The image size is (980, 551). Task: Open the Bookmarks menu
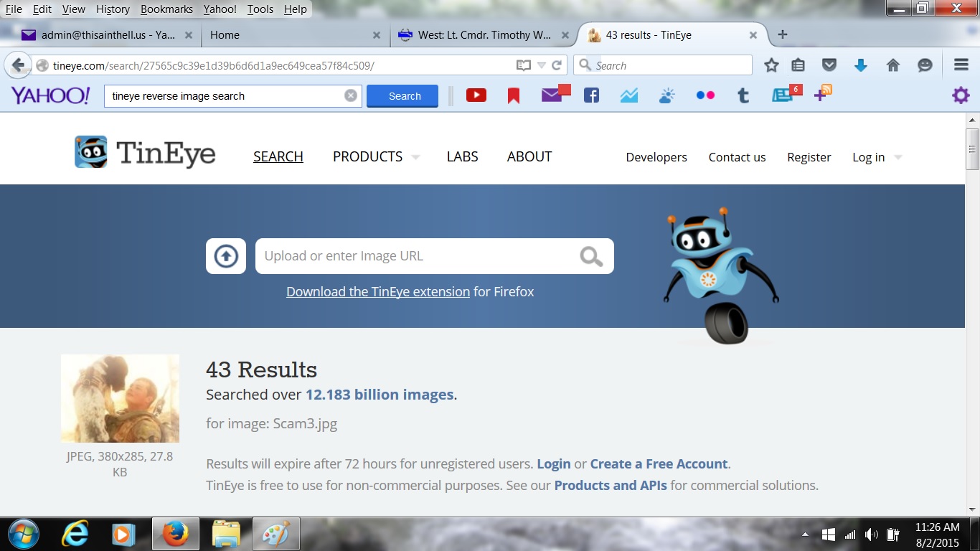point(166,9)
